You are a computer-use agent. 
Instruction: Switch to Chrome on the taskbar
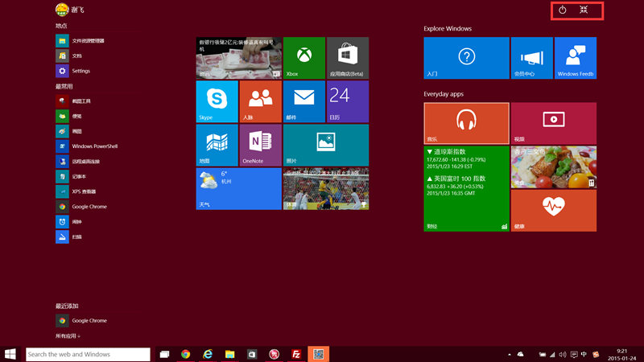186,354
